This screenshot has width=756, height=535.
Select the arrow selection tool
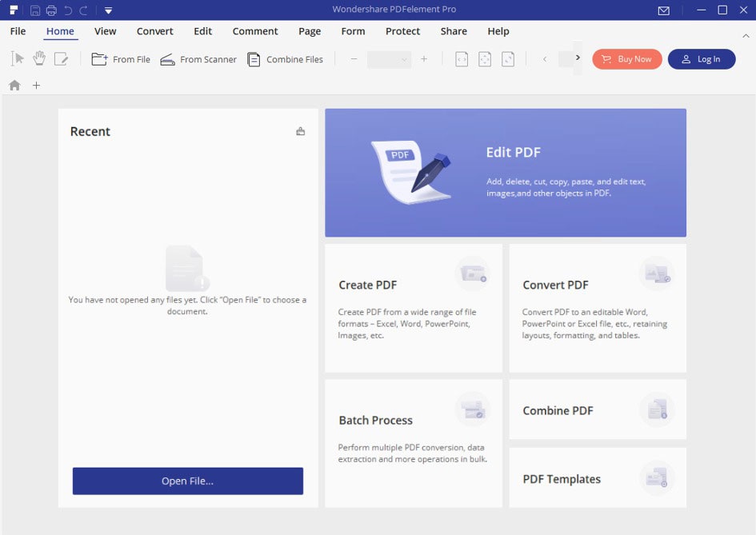pyautogui.click(x=17, y=58)
